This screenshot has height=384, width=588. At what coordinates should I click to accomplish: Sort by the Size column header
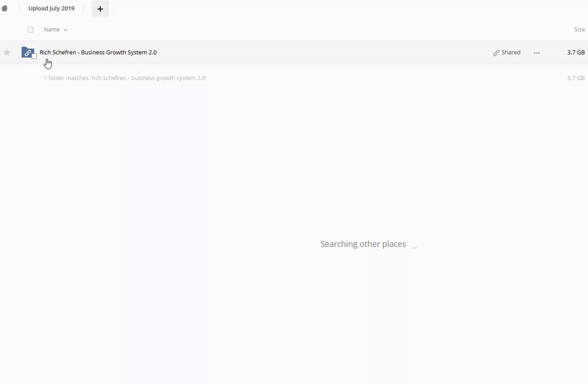click(579, 29)
